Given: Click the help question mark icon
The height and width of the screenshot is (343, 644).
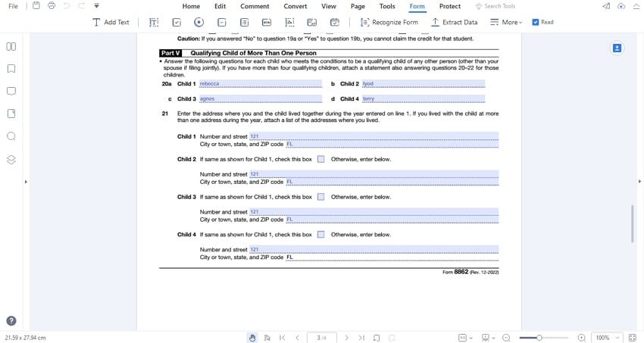Looking at the screenshot, I should (11, 321).
